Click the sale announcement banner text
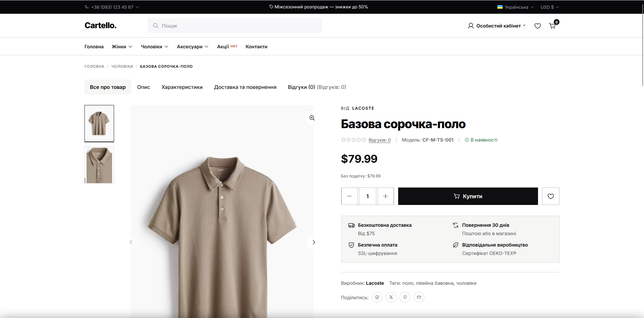The image size is (644, 318). [x=321, y=7]
